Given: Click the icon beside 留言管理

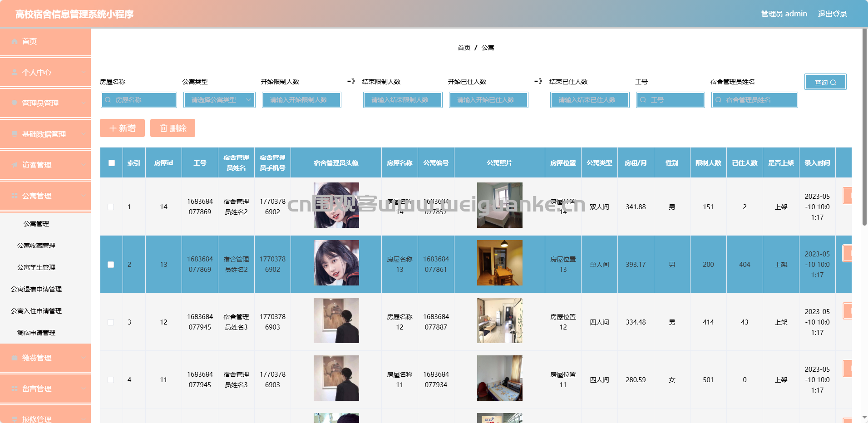Looking at the screenshot, I should tap(15, 389).
